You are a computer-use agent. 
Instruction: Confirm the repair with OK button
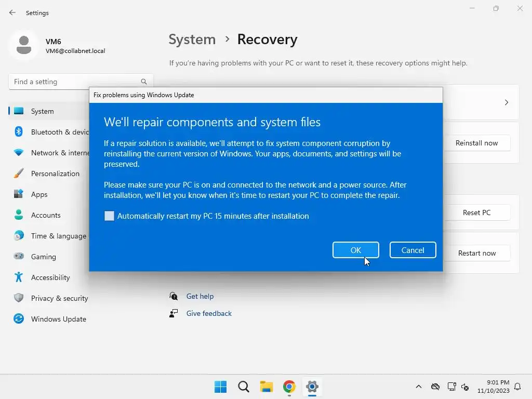(x=355, y=250)
